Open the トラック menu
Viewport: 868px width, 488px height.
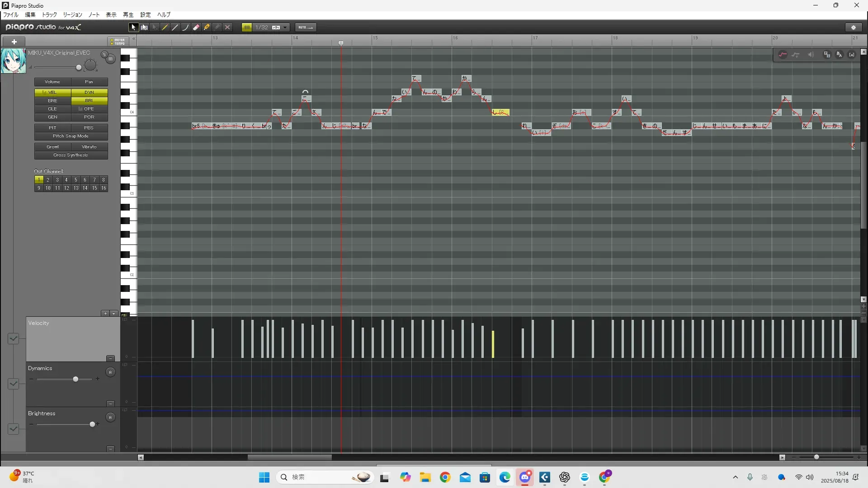49,15
